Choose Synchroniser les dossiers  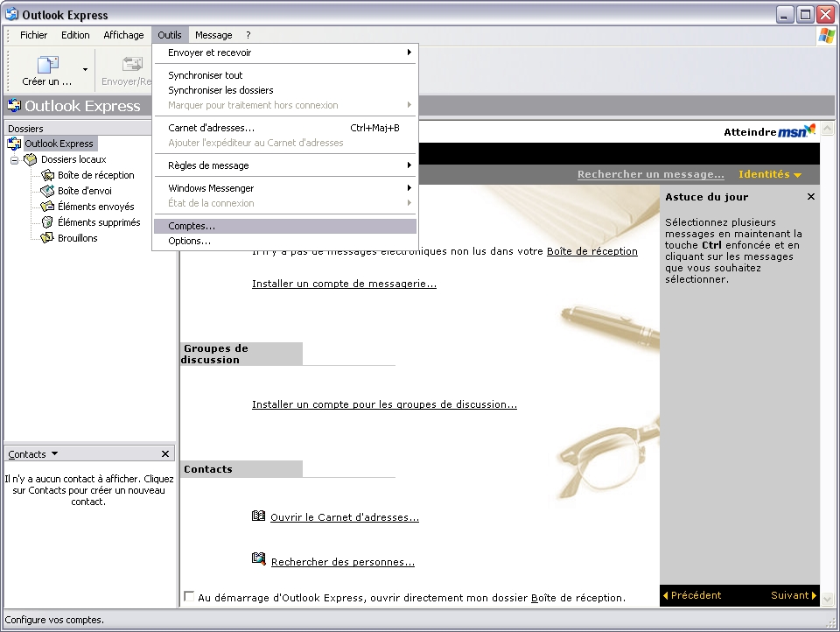coord(285,90)
